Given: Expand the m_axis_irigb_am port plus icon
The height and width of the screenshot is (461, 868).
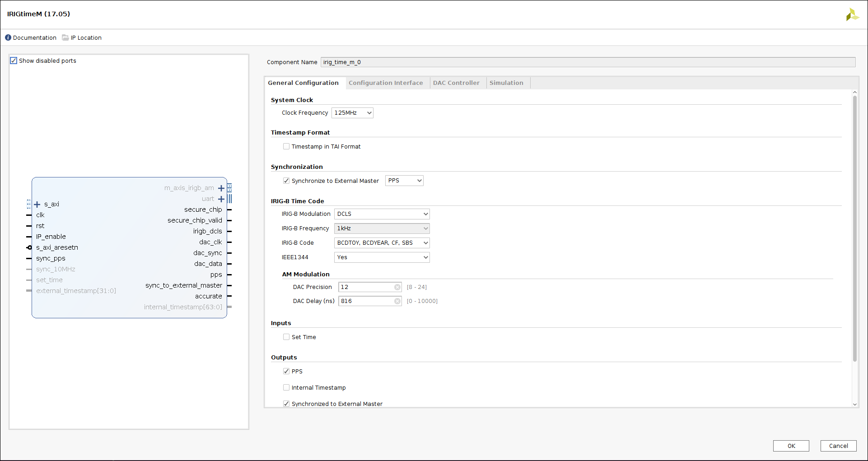Looking at the screenshot, I should (221, 188).
